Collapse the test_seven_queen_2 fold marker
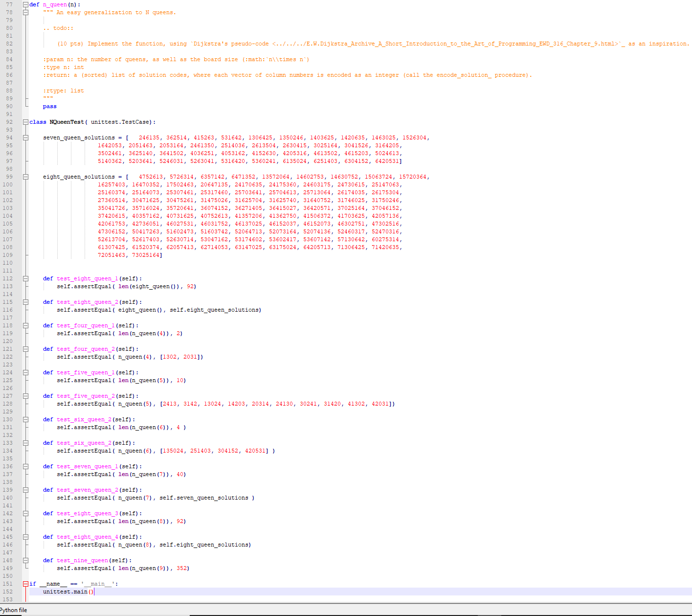This screenshot has height=616, width=692. pyautogui.click(x=25, y=490)
